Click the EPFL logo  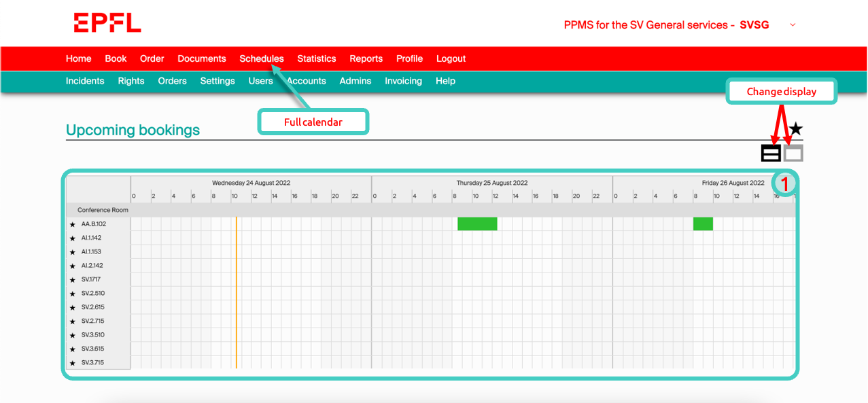pos(107,22)
